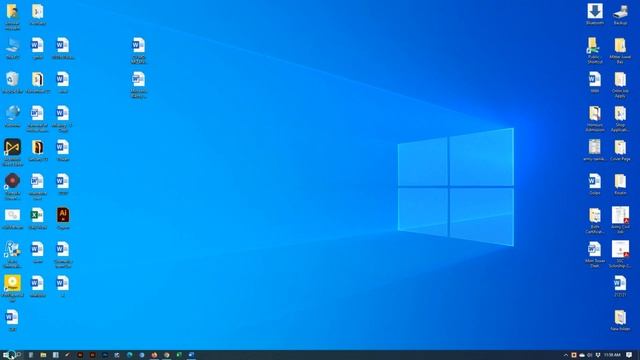Select the Public Shortcut folder
The width and height of the screenshot is (640, 360).
595,51
